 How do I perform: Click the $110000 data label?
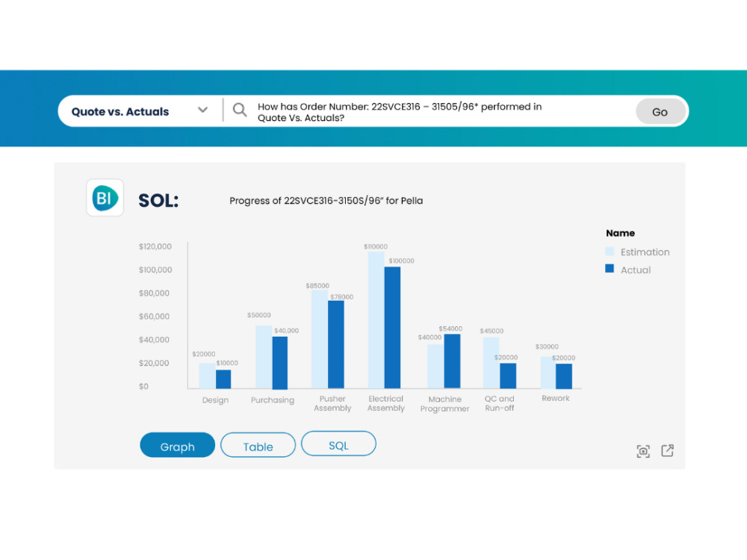click(x=376, y=246)
